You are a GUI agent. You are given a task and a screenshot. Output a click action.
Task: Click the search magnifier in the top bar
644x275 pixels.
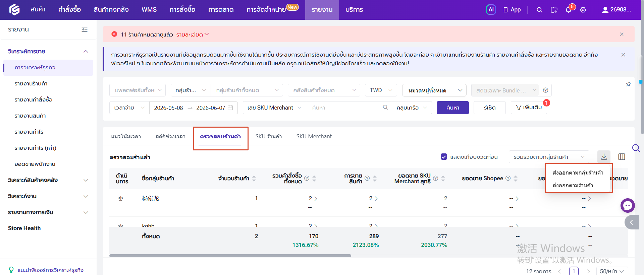pos(539,10)
